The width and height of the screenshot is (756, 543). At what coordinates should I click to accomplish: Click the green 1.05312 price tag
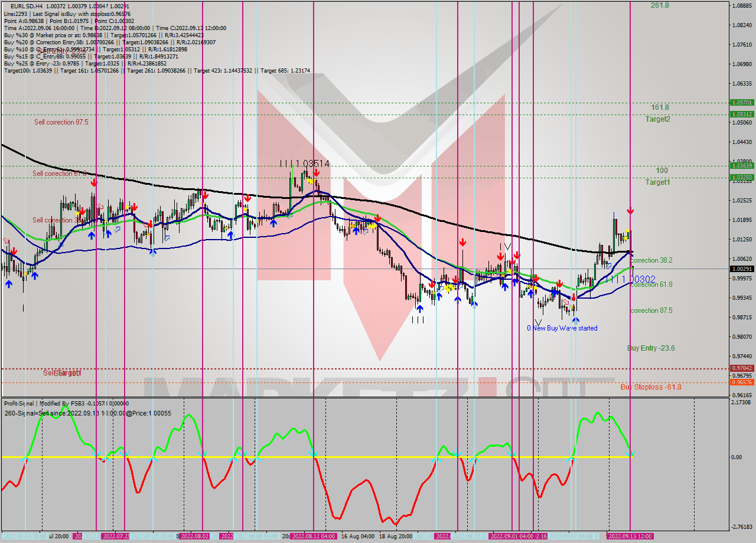coord(742,115)
